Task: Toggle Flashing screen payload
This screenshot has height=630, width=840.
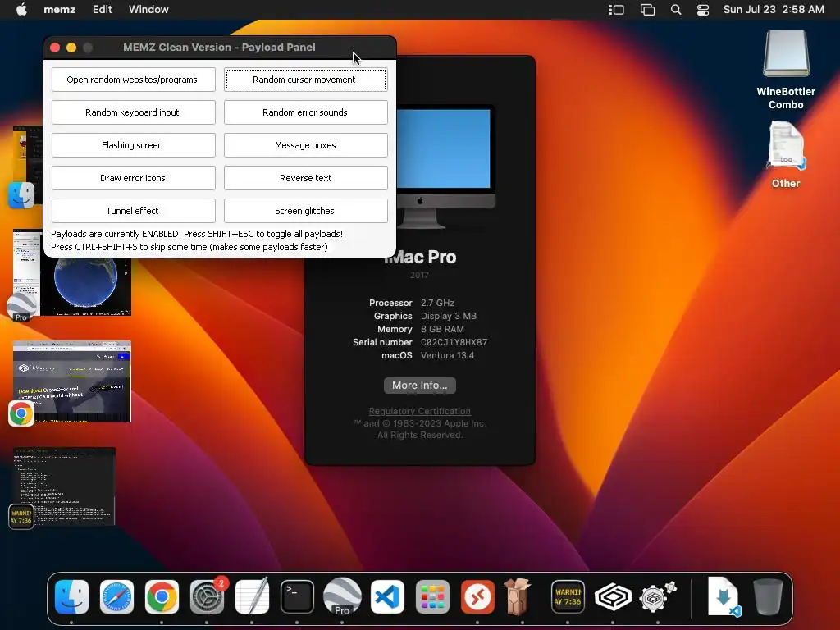Action: (x=134, y=145)
